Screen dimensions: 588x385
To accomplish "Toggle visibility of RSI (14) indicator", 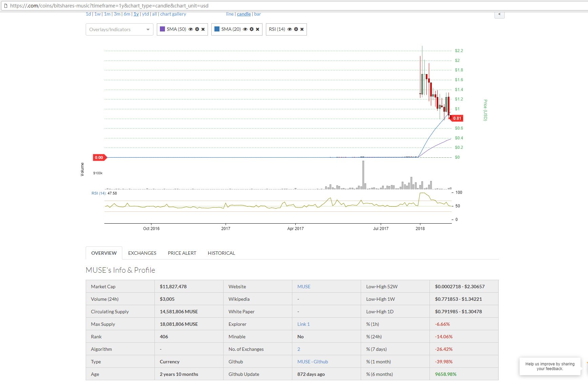I will [x=290, y=29].
